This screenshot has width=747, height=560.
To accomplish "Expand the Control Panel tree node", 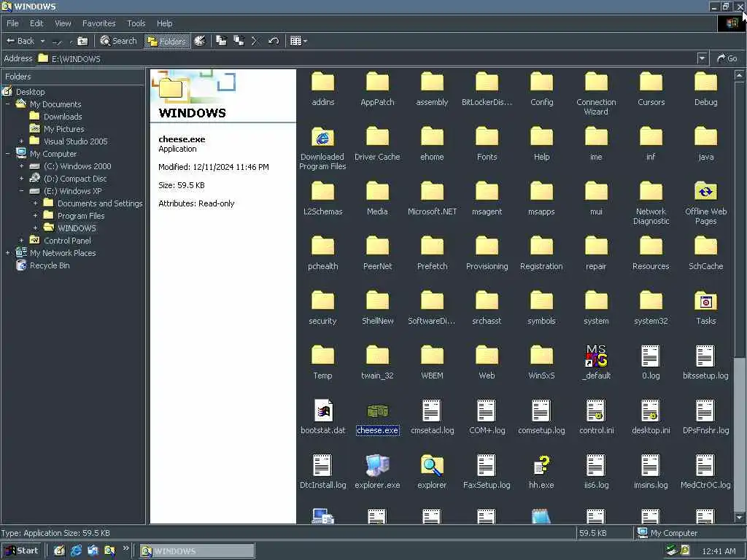I will click(21, 241).
